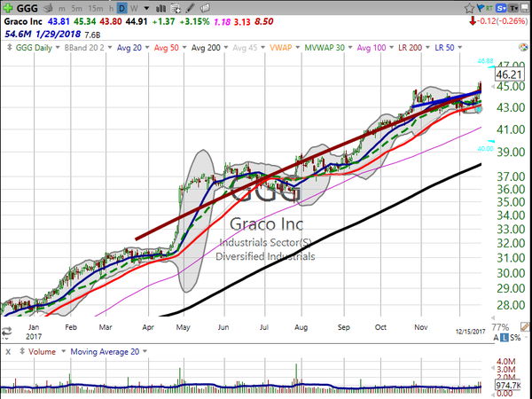The image size is (532, 399).
Task: Open the color palette settings icon
Action: click(523, 48)
